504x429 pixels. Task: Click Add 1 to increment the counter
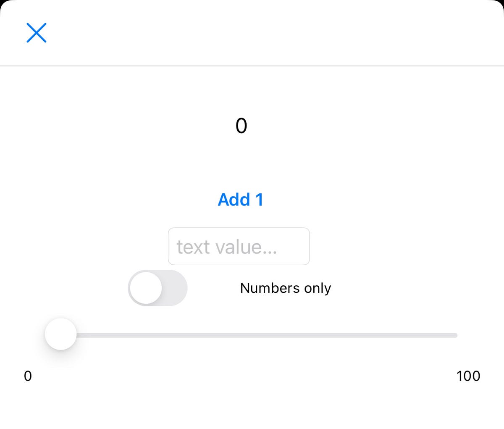(240, 199)
